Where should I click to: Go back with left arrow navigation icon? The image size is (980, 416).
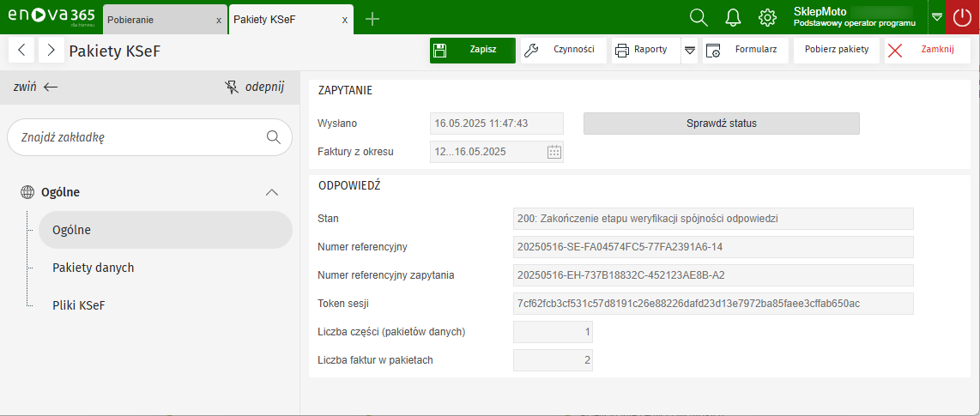(x=21, y=51)
